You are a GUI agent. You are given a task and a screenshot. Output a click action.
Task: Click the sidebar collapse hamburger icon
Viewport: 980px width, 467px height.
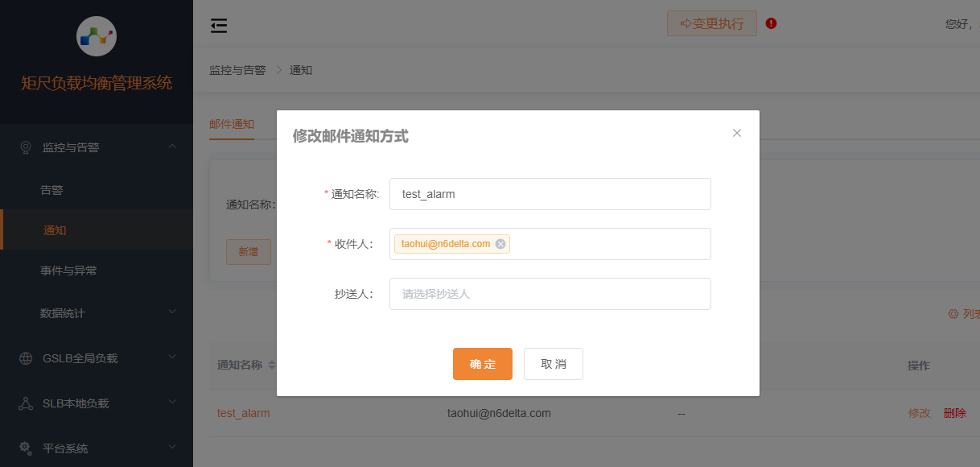(218, 26)
